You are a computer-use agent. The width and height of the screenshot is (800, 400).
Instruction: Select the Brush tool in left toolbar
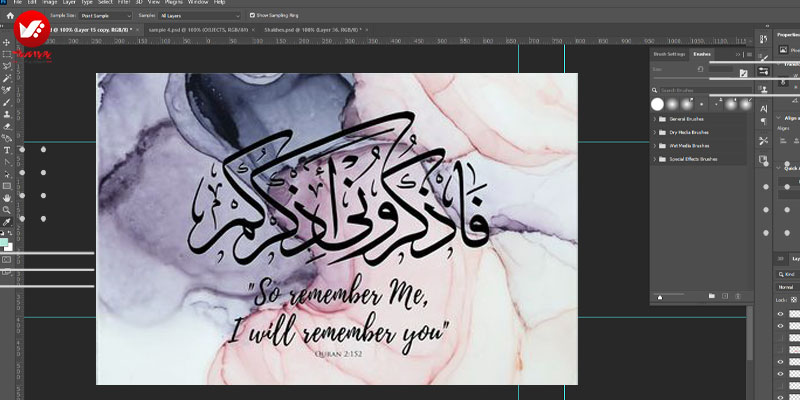click(7, 103)
